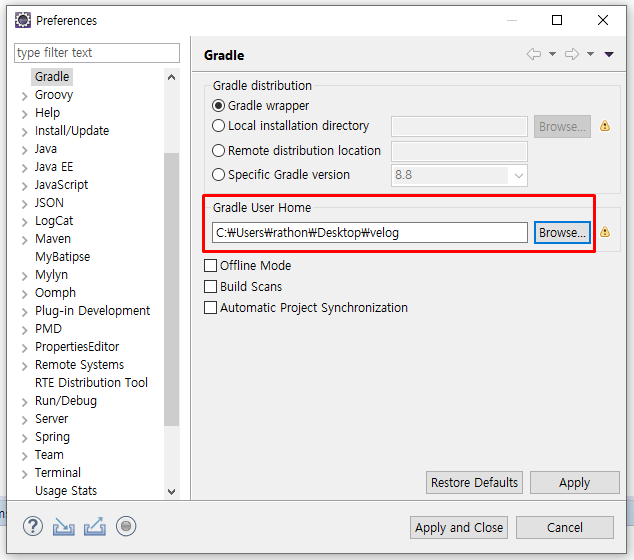
Task: Click the Import preferences icon
Action: click(x=63, y=526)
